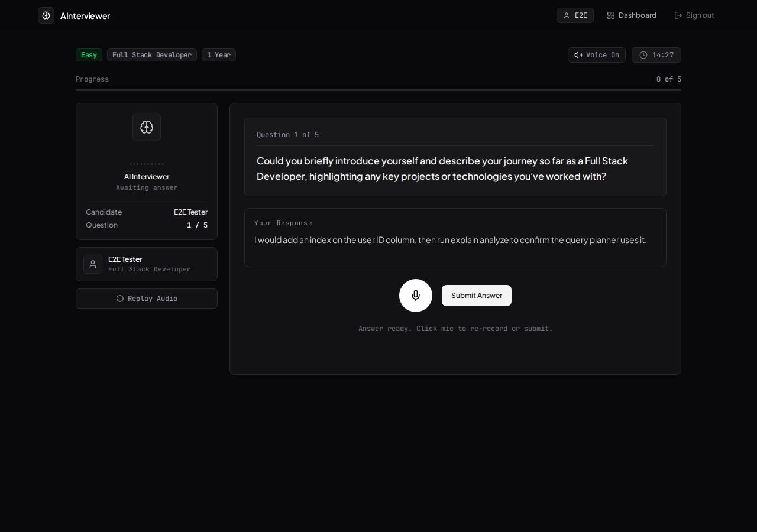The height and width of the screenshot is (532, 757).
Task: Click the "Question 1 of 5" heading
Action: [x=287, y=135]
